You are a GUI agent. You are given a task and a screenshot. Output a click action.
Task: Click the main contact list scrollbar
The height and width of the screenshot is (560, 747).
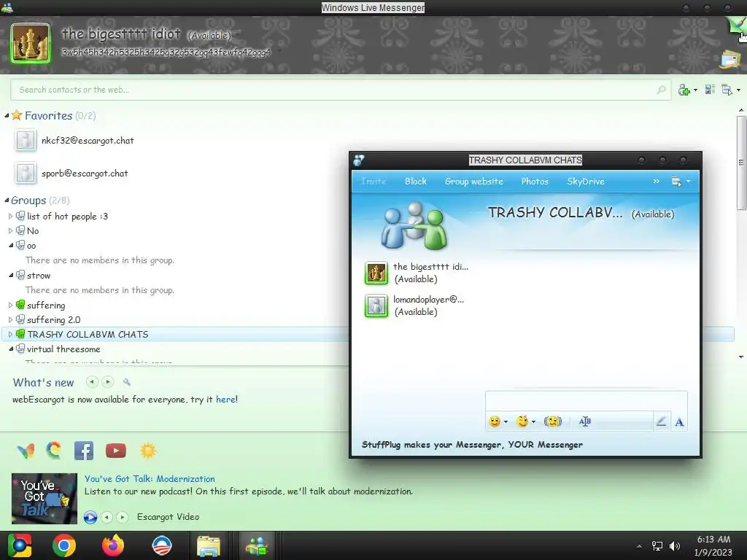(x=741, y=162)
